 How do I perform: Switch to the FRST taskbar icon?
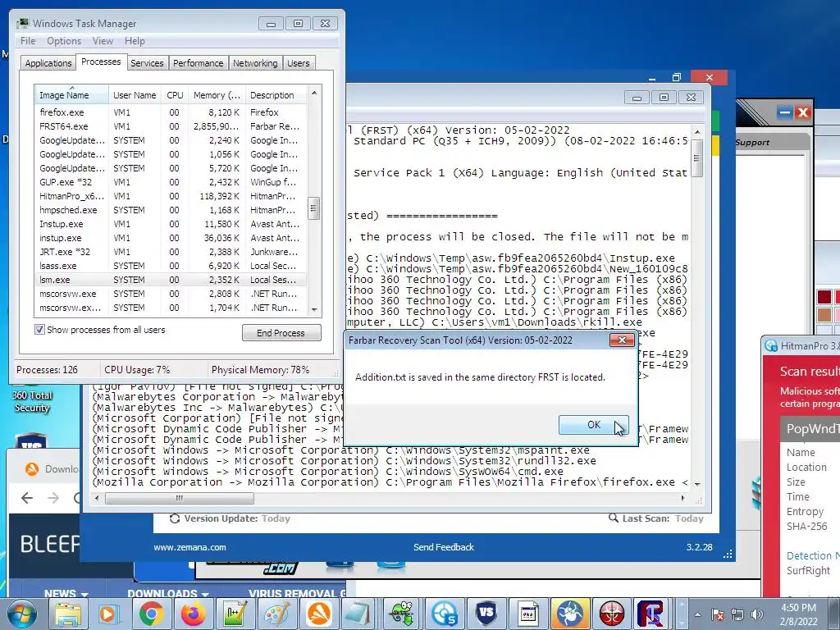pos(651,614)
